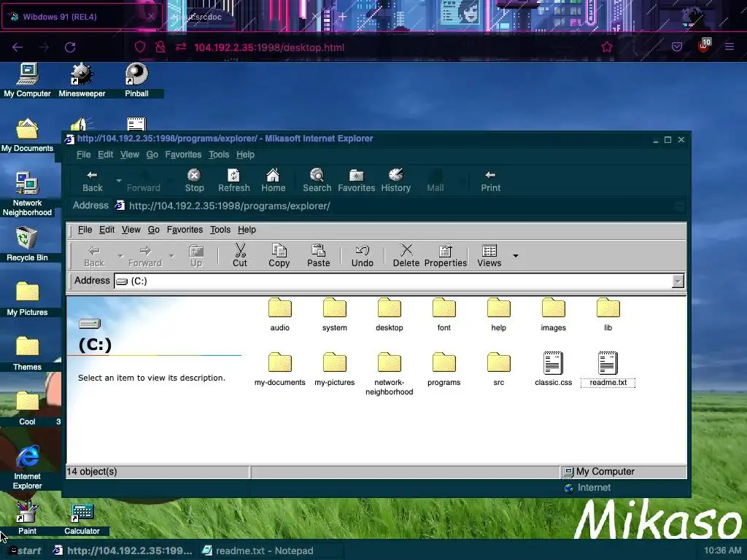Click Internet Explorer's Search button
This screenshot has height=560, width=747.
click(x=317, y=181)
